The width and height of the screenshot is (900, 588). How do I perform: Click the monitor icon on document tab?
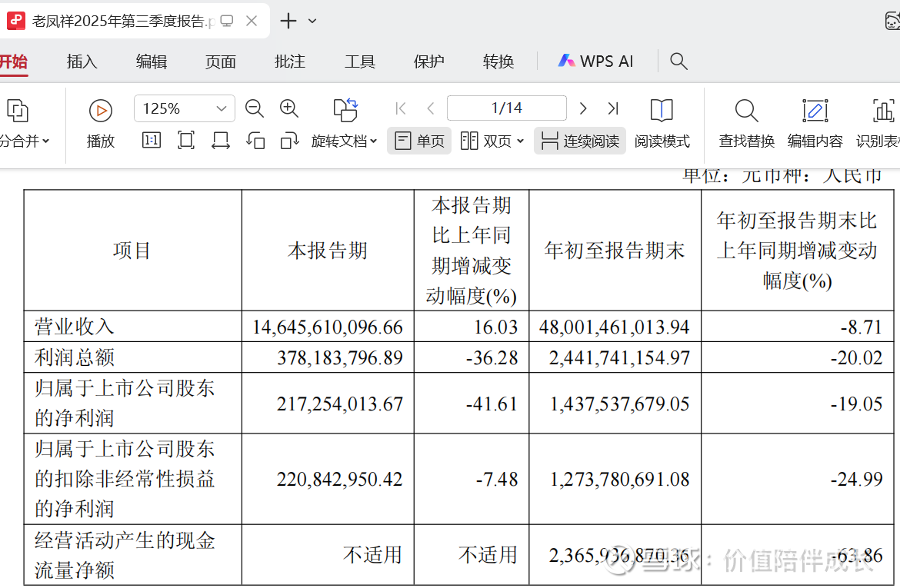[227, 22]
